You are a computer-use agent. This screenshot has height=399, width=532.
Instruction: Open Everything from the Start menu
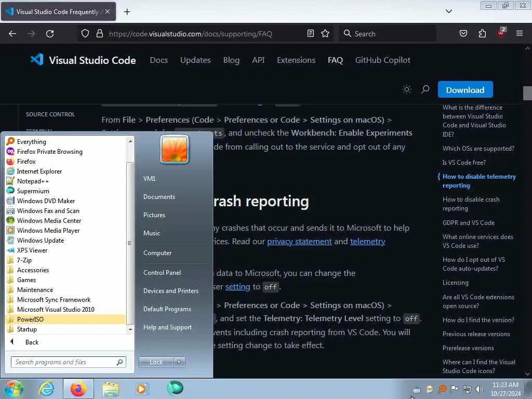(x=32, y=141)
